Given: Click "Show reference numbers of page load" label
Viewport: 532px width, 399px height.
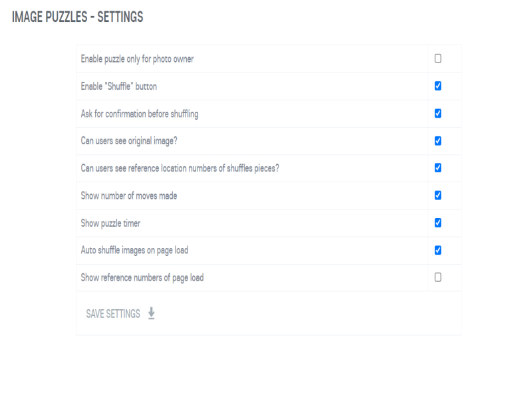Looking at the screenshot, I should (x=142, y=277).
